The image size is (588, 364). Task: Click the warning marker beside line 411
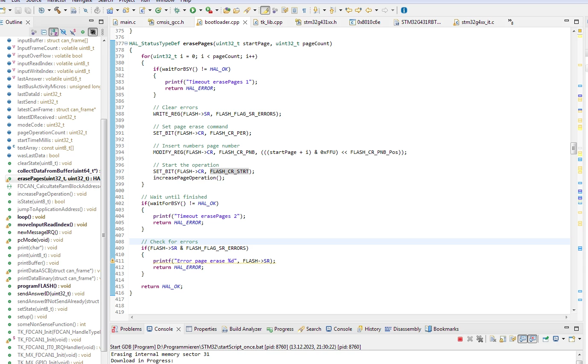(113, 261)
